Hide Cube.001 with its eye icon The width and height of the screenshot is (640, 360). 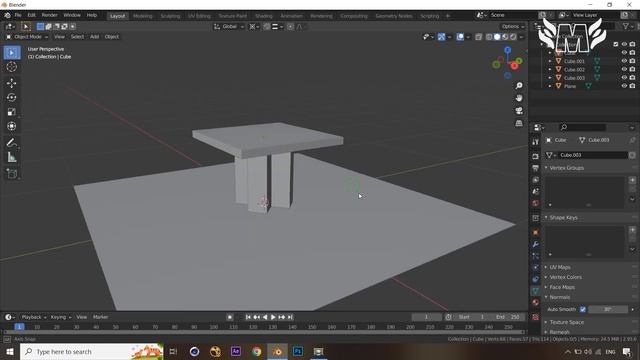[x=624, y=61]
